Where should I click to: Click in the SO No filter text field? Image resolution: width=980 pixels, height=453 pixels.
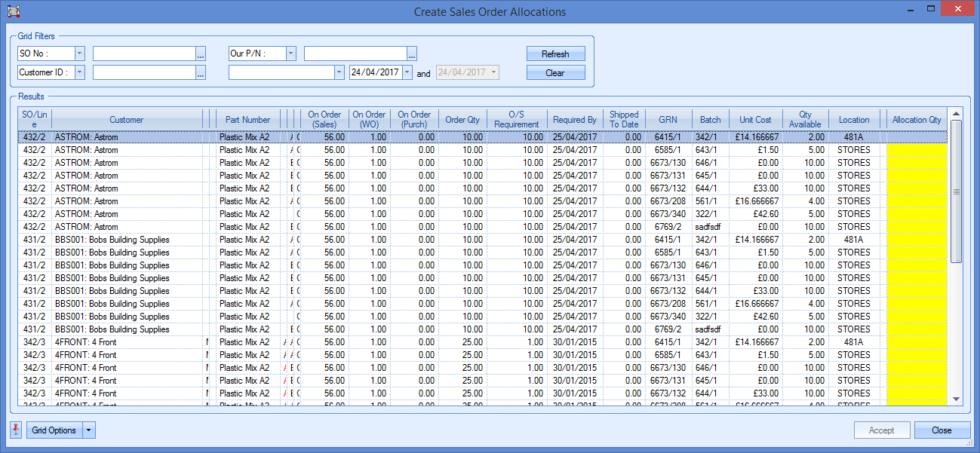[x=143, y=54]
